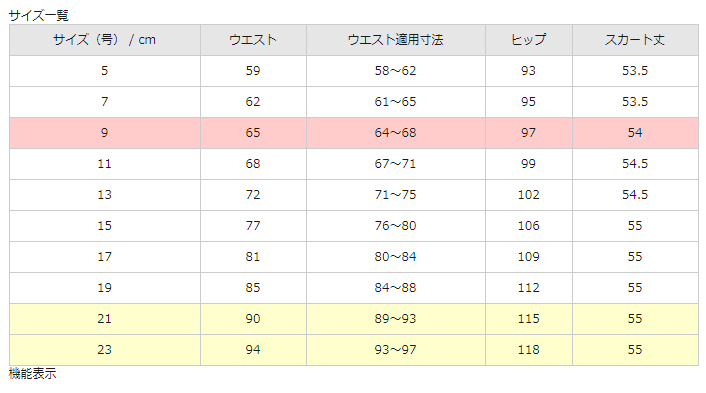This screenshot has height=393, width=706.
Task: Click the hip value 118 cell
Action: coord(529,350)
